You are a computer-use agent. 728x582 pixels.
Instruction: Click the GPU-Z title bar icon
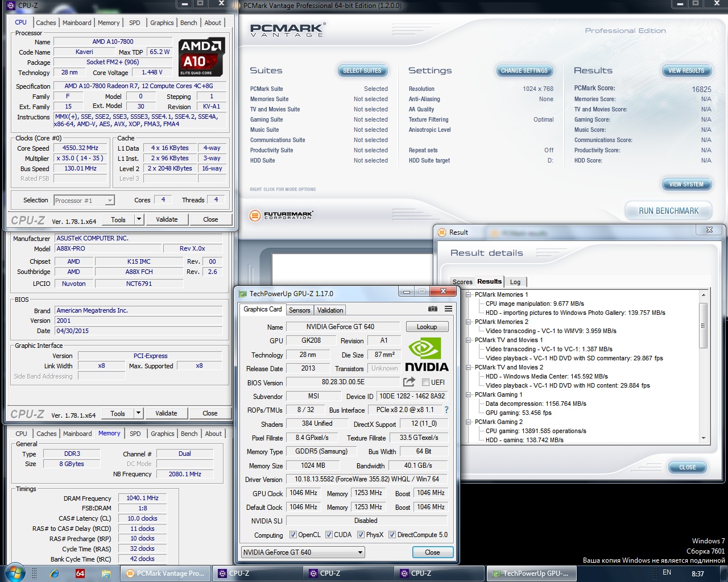point(243,294)
